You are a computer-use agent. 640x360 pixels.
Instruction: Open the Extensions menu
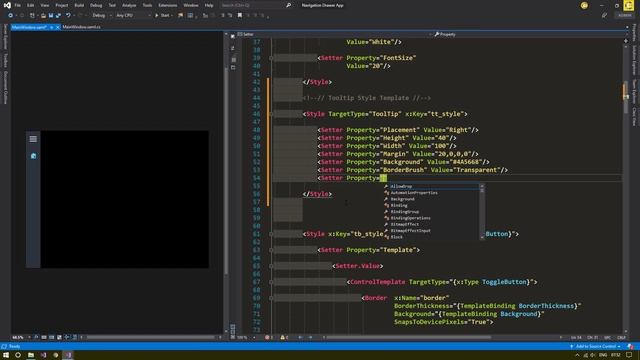167,5
